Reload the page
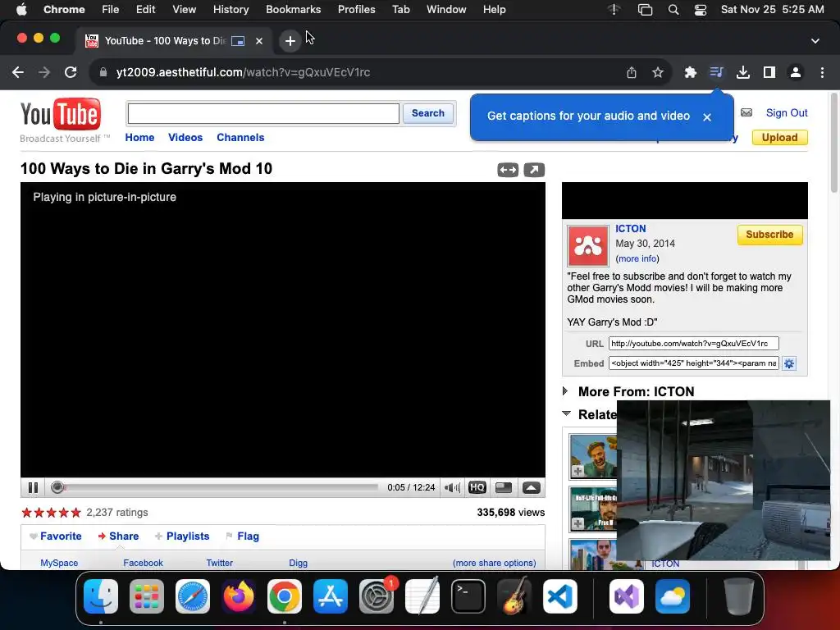This screenshot has width=840, height=630. point(71,72)
